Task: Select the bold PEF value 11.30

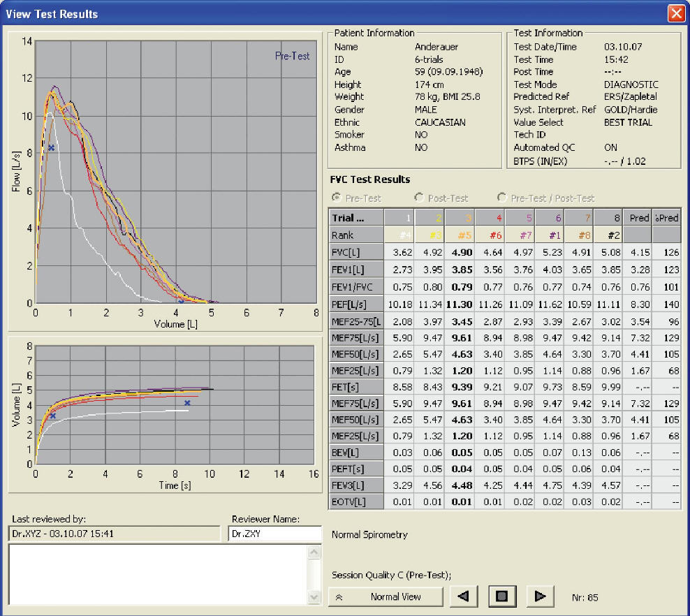Action: pyautogui.click(x=460, y=304)
